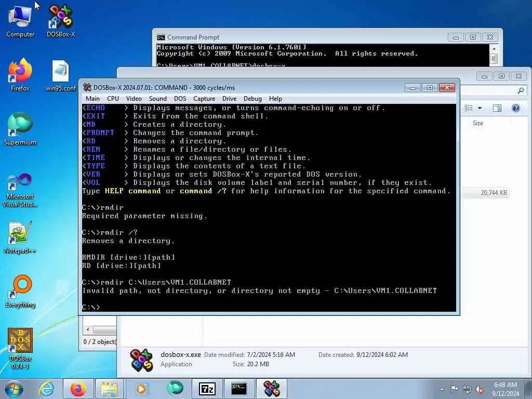The height and width of the screenshot is (399, 532).
Task: Open the Computer desktop icon
Action: (x=20, y=21)
